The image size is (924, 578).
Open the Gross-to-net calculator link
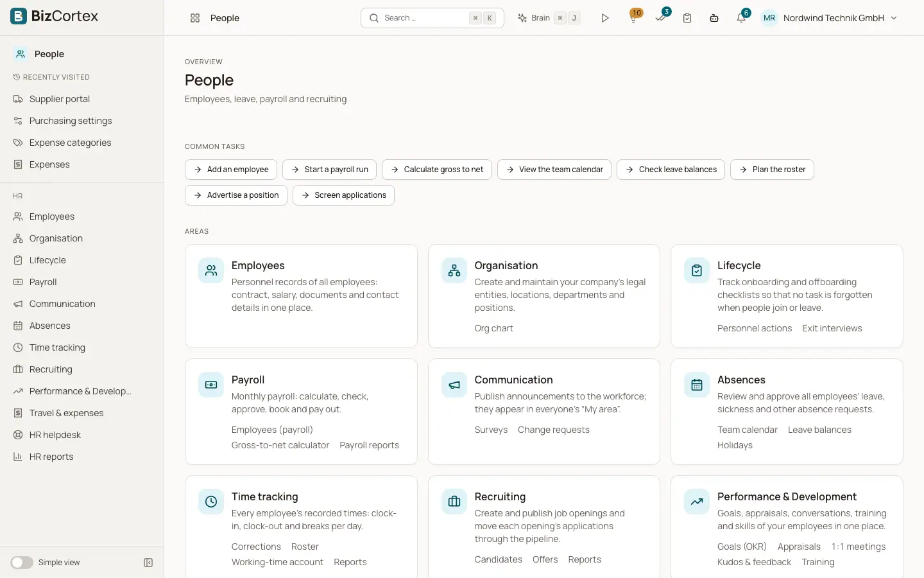click(280, 445)
